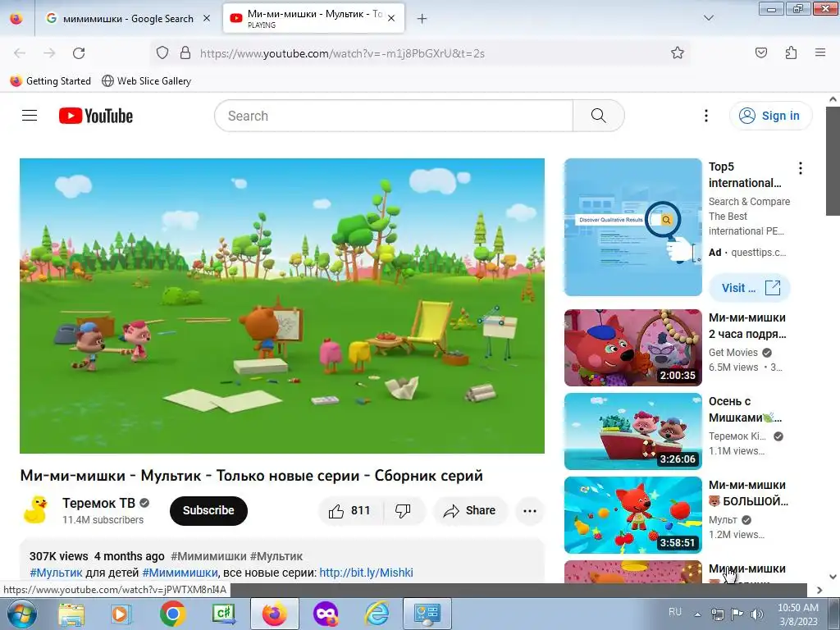The width and height of the screenshot is (840, 630).
Task: Click the Visit ad button
Action: coord(750,288)
